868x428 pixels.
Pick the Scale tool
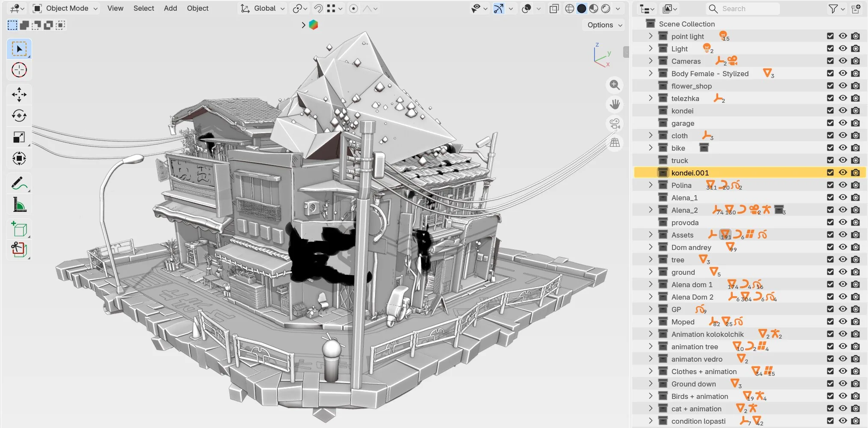(19, 137)
